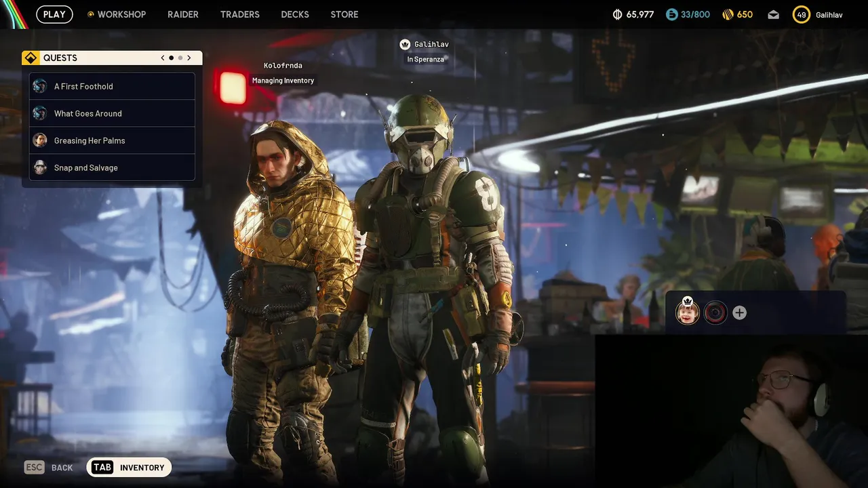Go to previous quests page arrow
This screenshot has height=488, width=868.
(163, 58)
